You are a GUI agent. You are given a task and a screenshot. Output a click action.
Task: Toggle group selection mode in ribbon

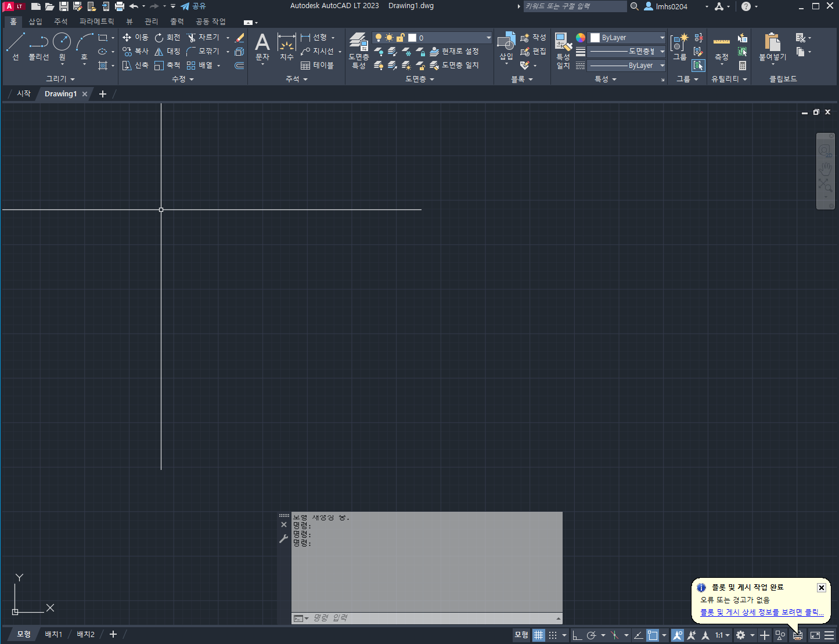pos(698,66)
